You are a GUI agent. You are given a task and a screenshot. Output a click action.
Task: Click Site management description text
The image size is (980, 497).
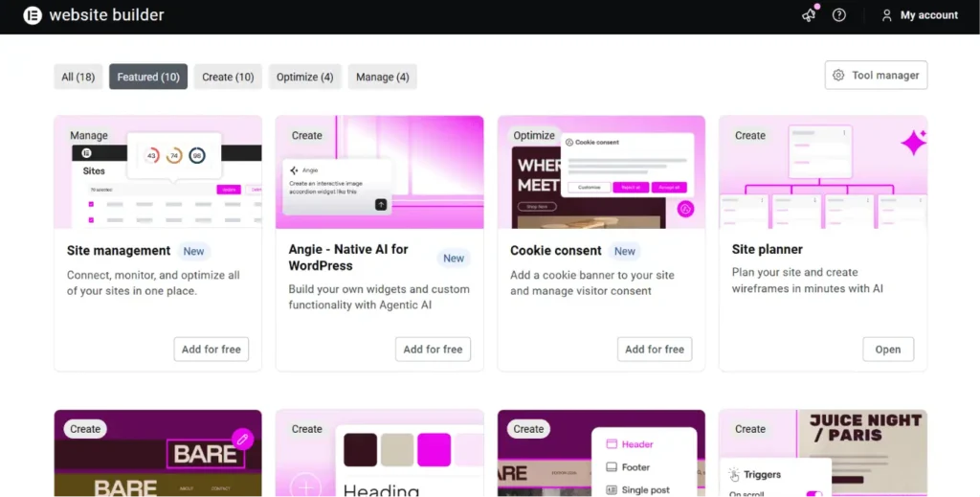point(153,282)
